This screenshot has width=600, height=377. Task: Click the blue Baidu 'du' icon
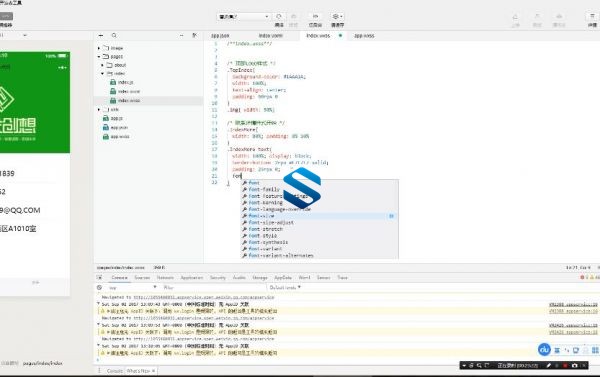pos(544,349)
